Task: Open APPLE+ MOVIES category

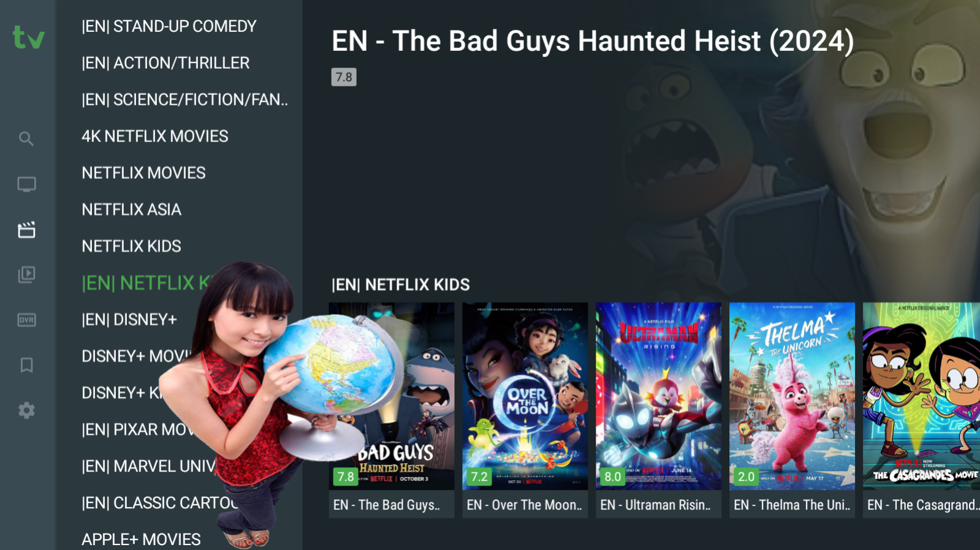Action: pyautogui.click(x=141, y=539)
